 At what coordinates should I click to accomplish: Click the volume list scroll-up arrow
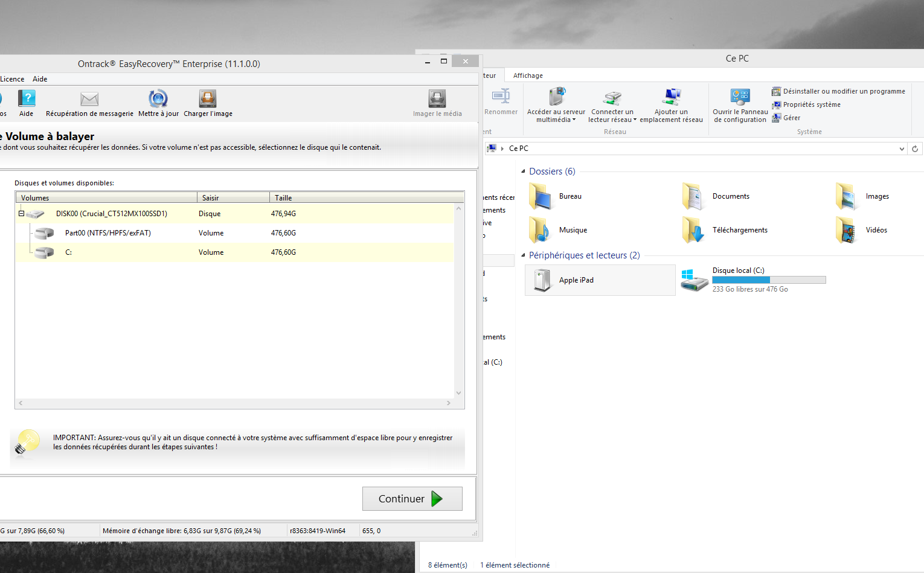tap(459, 208)
